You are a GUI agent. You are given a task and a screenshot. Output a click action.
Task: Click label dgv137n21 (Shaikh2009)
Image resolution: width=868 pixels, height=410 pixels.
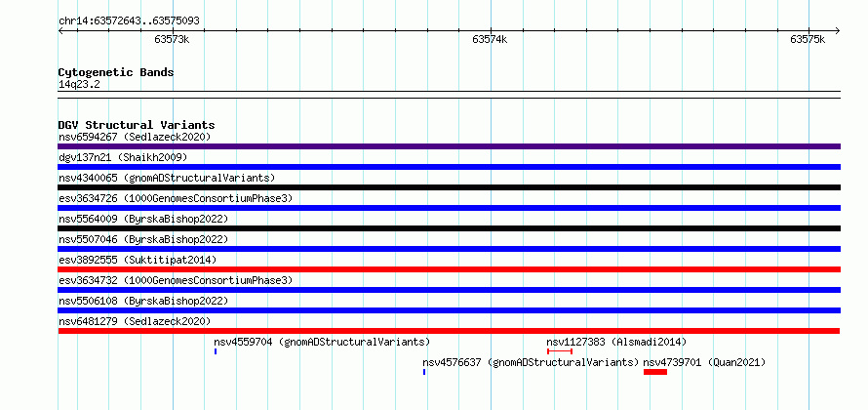point(123,157)
